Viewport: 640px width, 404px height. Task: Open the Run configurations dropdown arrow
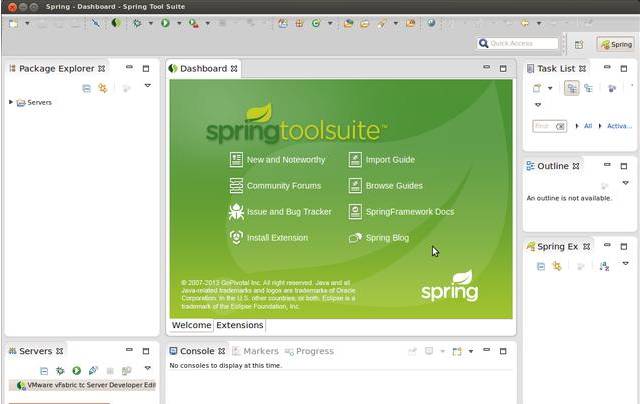click(x=179, y=24)
